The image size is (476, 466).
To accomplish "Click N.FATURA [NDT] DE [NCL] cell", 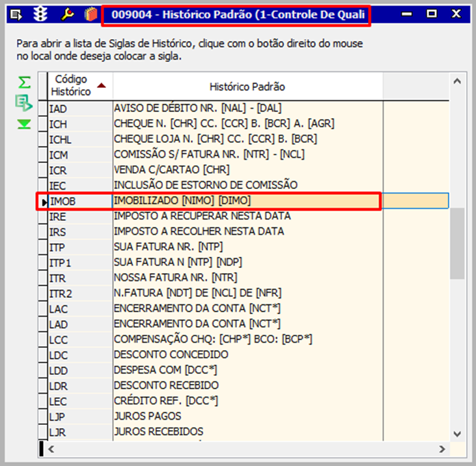I will click(x=247, y=293).
